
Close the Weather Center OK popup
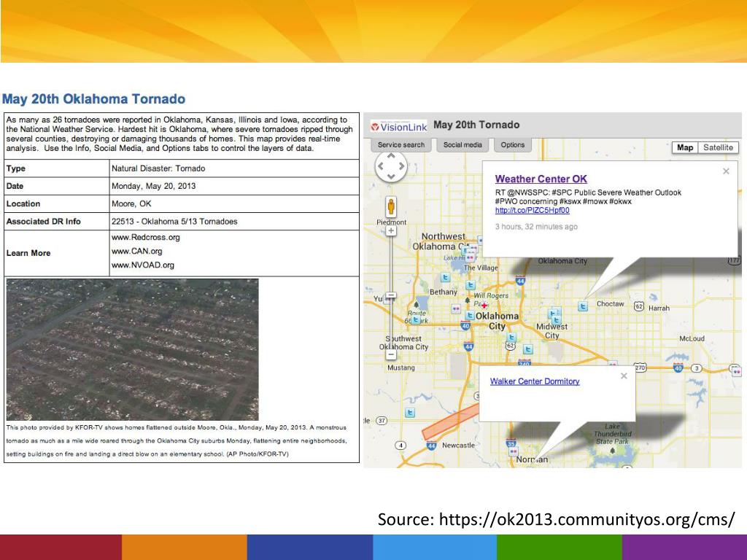click(x=726, y=171)
